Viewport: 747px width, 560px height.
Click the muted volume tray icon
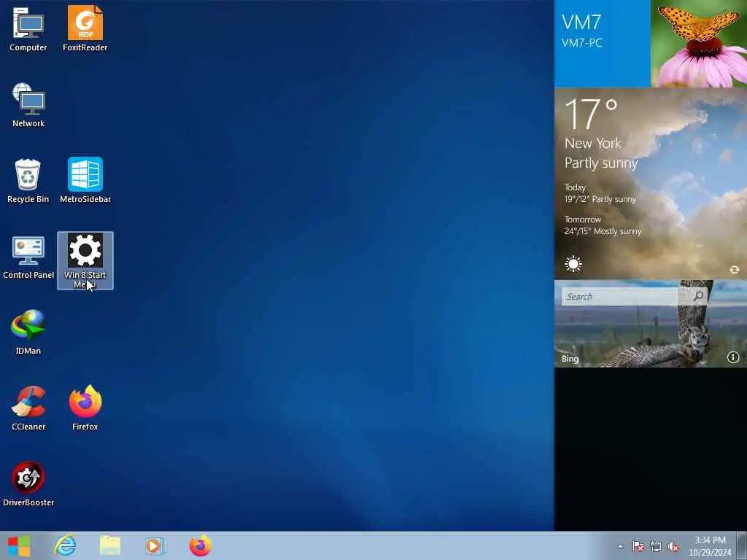click(x=673, y=546)
